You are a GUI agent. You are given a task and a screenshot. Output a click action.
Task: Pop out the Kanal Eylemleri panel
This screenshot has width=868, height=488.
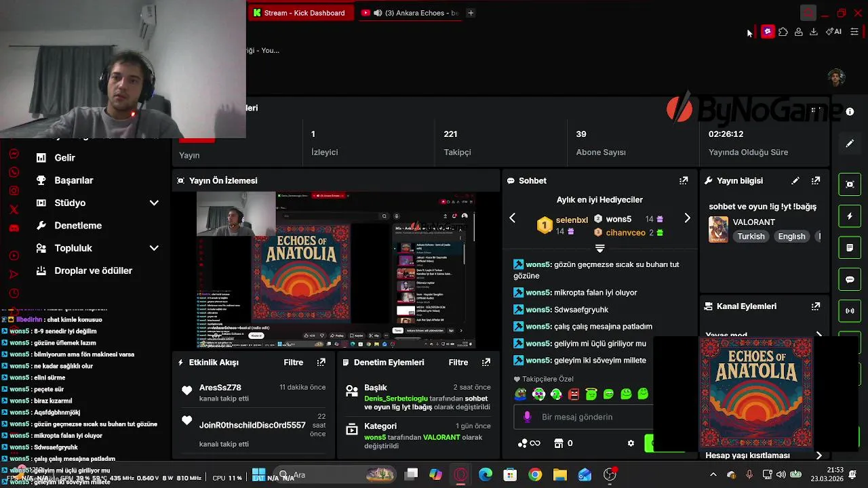click(x=816, y=306)
